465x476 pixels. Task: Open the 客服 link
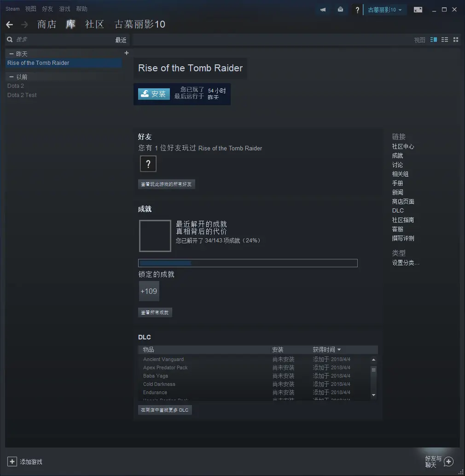pyautogui.click(x=397, y=229)
